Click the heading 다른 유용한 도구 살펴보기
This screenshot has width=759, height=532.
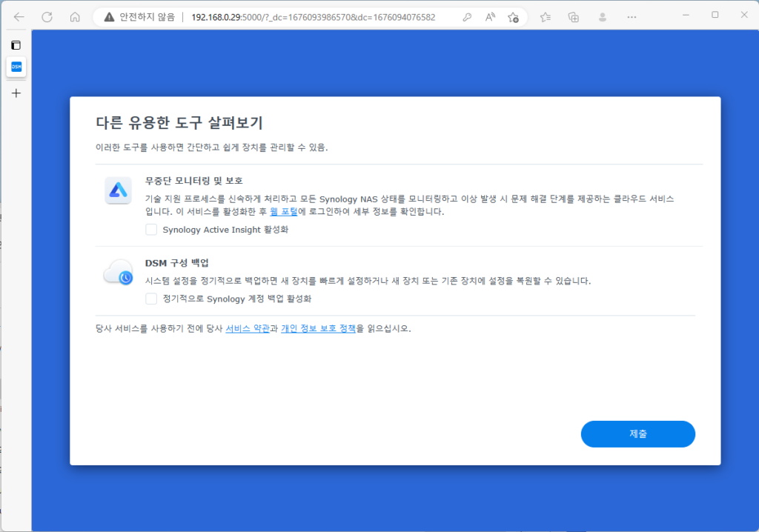[x=179, y=123]
